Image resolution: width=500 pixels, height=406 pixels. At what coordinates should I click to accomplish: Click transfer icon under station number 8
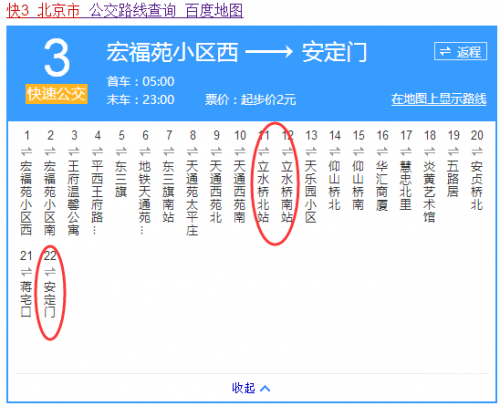coord(192,152)
